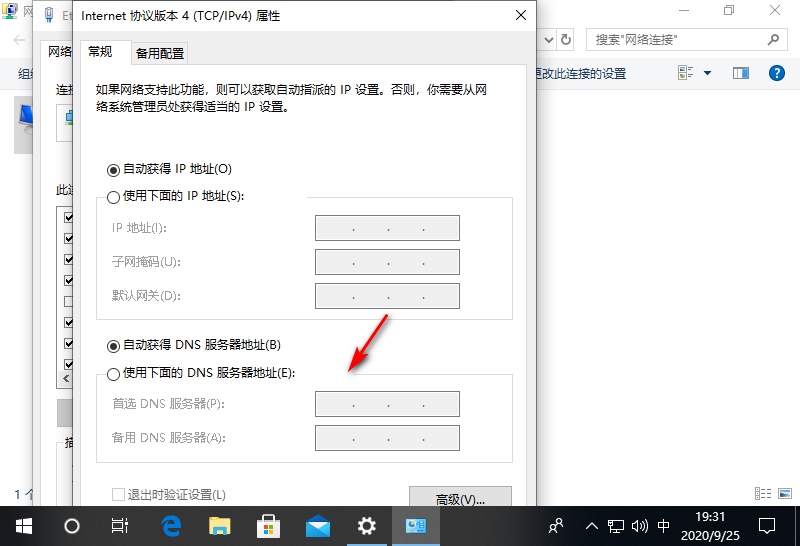Open the change view icon
Screen dimensions: 800x546
pyautogui.click(x=685, y=73)
